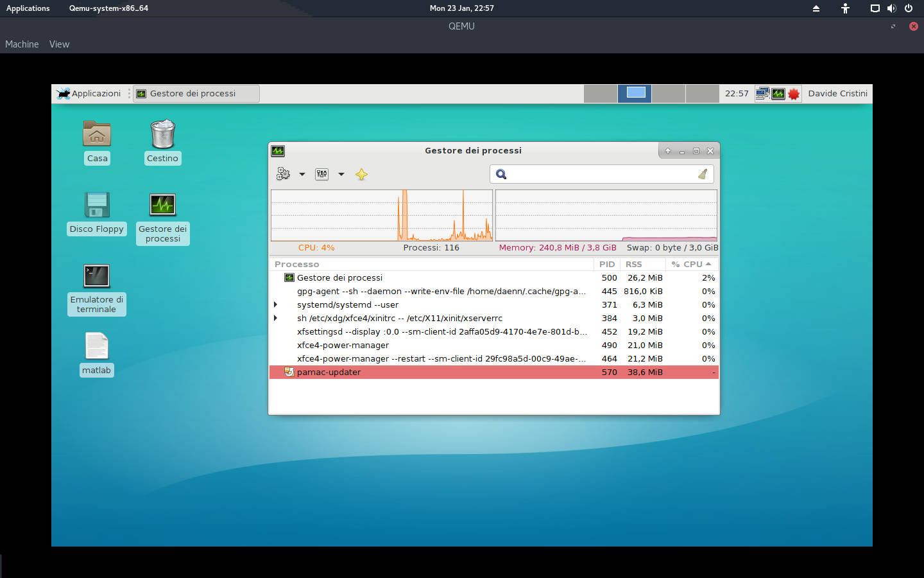This screenshot has height=578, width=924.
Task: Open the dropdown arrow next to the window icon
Action: tap(341, 174)
